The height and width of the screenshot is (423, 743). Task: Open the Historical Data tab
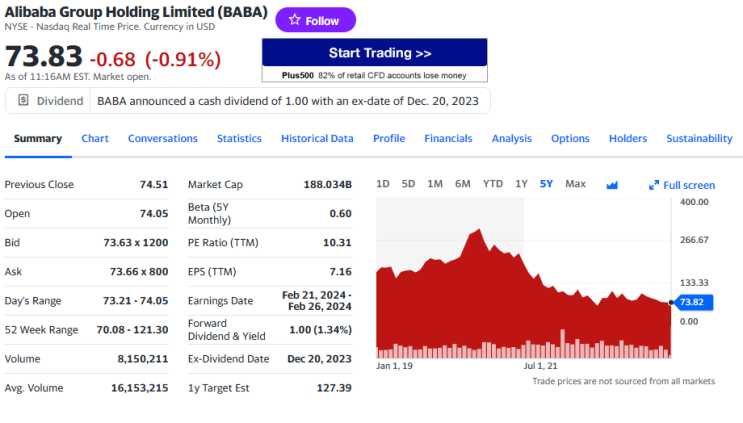317,139
